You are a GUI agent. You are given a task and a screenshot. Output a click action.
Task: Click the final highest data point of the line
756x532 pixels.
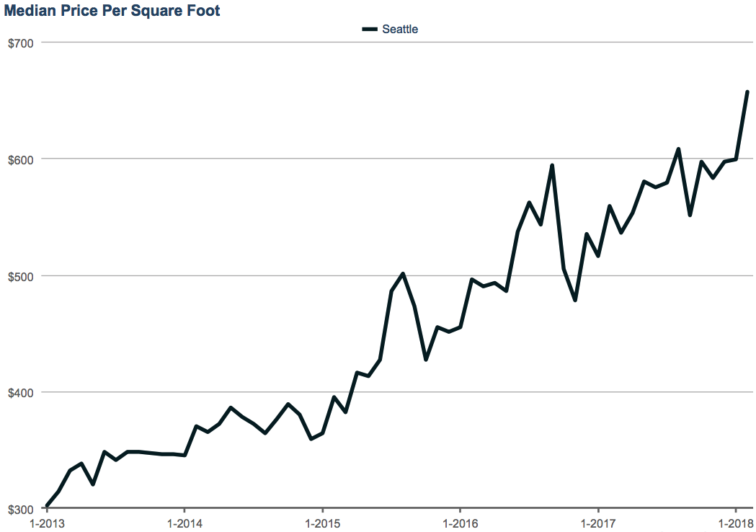[747, 92]
